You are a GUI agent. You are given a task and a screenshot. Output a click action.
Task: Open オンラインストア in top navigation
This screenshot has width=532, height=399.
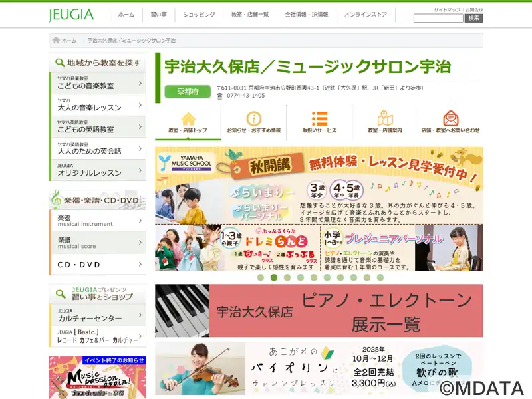click(366, 15)
